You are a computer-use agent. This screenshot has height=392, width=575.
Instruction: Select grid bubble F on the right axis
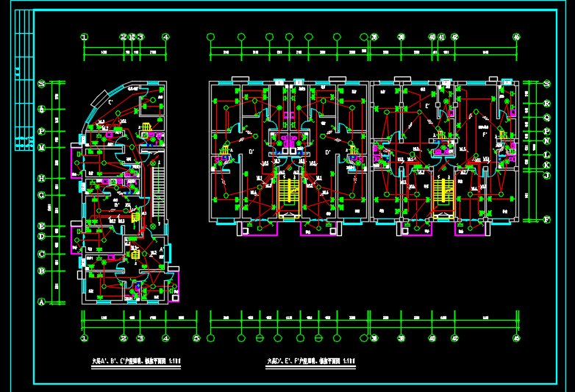pyautogui.click(x=547, y=219)
